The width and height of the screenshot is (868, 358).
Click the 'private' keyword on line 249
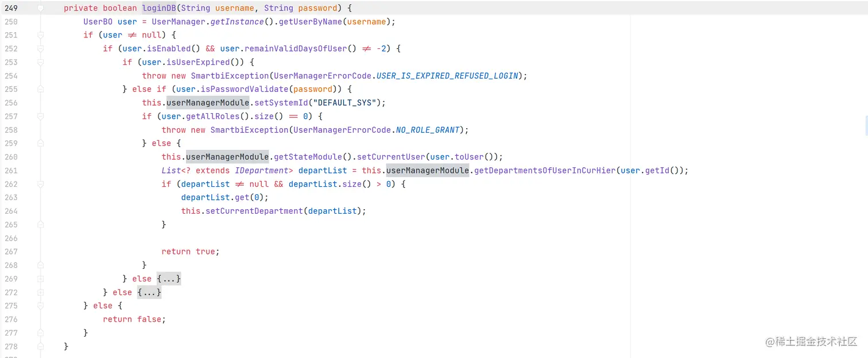coord(81,8)
